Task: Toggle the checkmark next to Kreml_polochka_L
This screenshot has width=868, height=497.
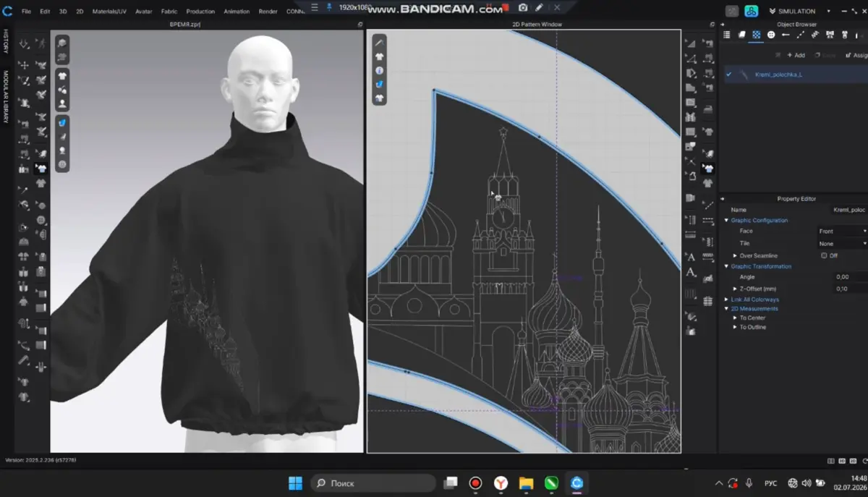Action: point(729,75)
